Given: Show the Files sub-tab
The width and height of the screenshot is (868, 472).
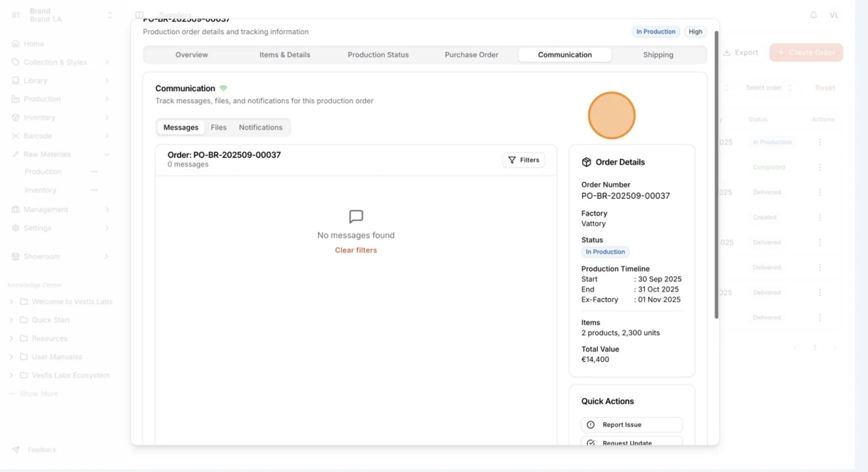Looking at the screenshot, I should [218, 127].
